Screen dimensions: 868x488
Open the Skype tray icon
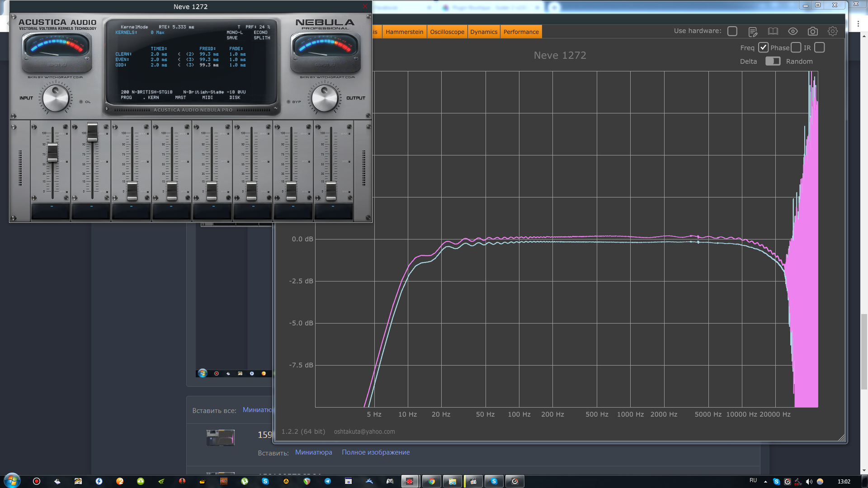pyautogui.click(x=776, y=482)
